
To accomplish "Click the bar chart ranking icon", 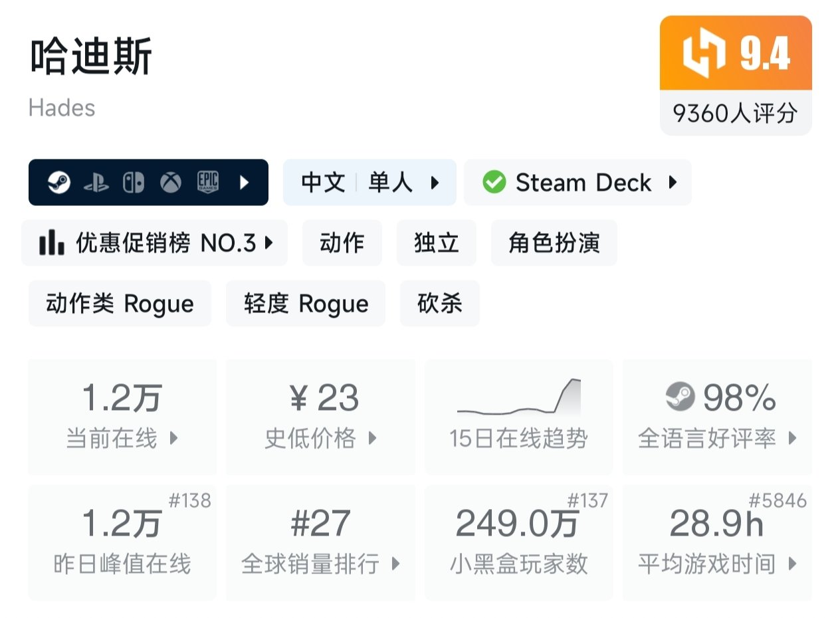I will coord(52,243).
